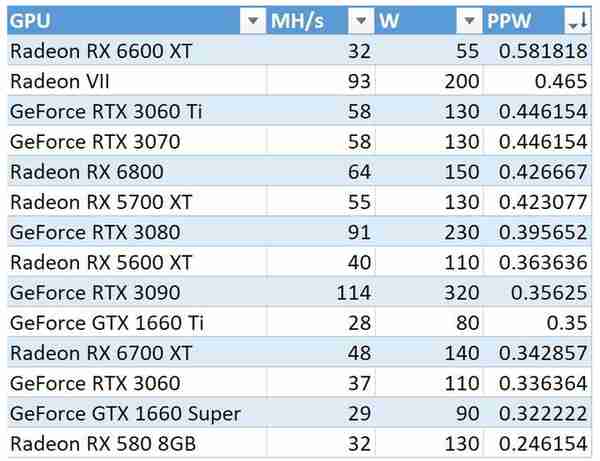Screen dimensions: 600x461
Task: Select cell Radeon RX 6800
Action: (137, 172)
